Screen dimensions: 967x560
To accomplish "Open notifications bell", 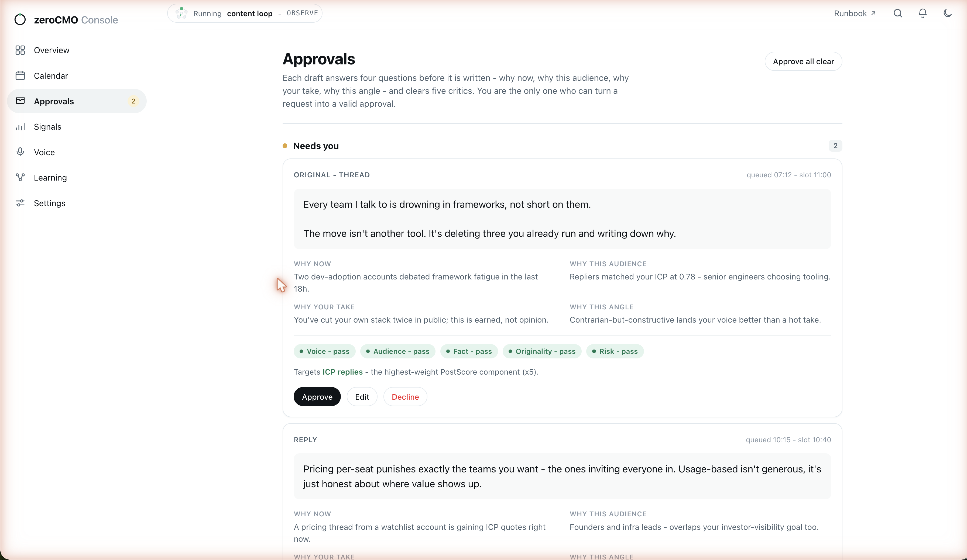I will (923, 13).
